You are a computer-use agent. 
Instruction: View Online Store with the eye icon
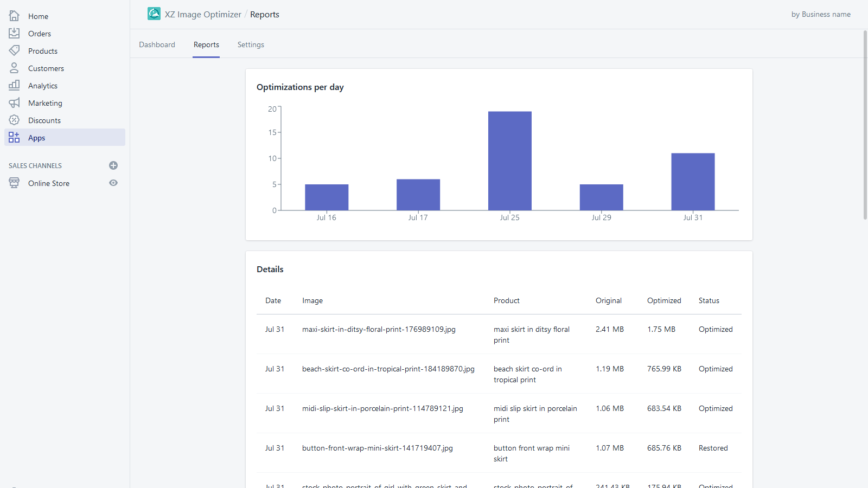pos(113,183)
